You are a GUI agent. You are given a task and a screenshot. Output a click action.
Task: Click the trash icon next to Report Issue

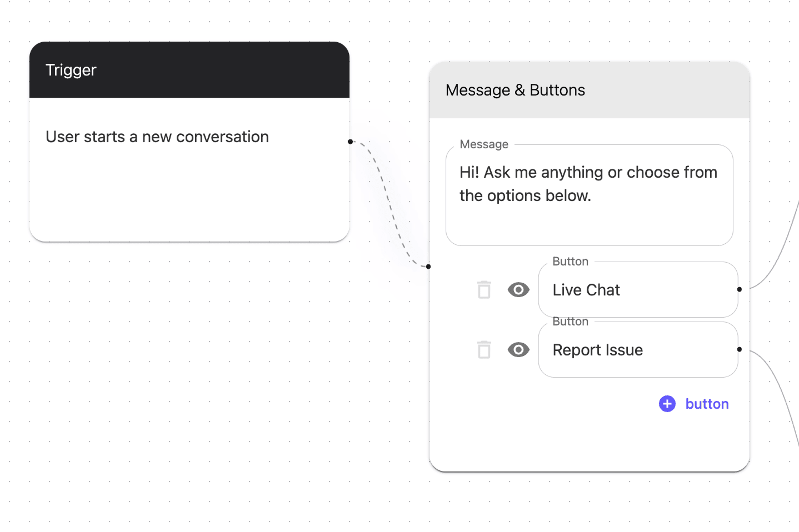point(483,350)
